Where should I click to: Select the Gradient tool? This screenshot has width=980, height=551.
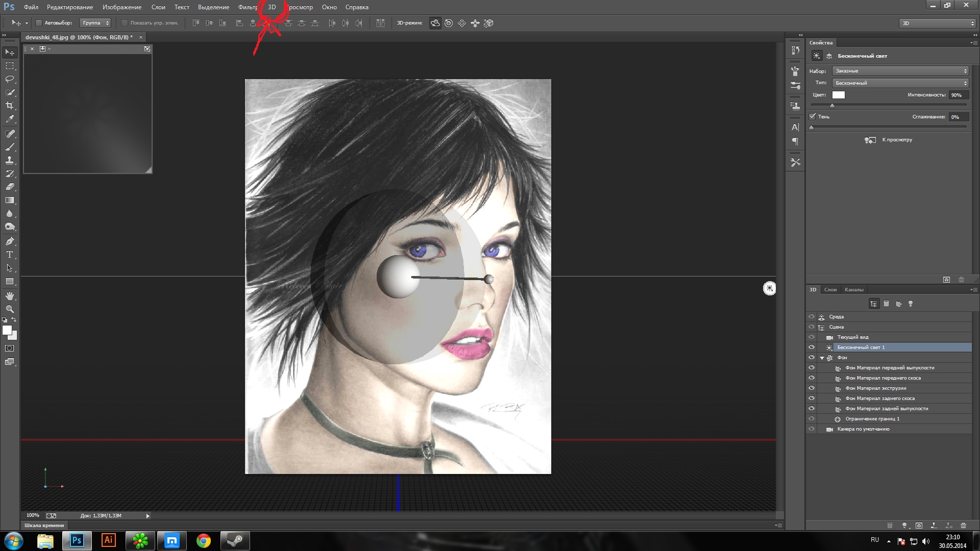point(10,200)
